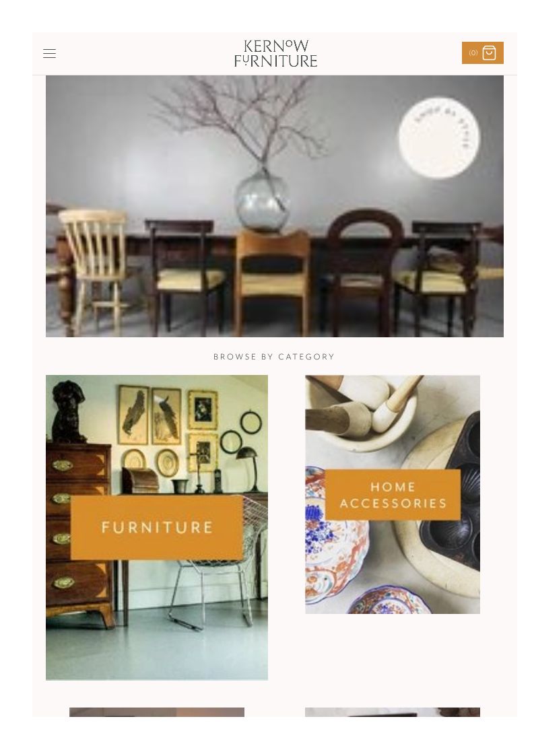The height and width of the screenshot is (756, 534).
Task: Click the partially visible category tile at the bottom left
Action: click(x=157, y=712)
